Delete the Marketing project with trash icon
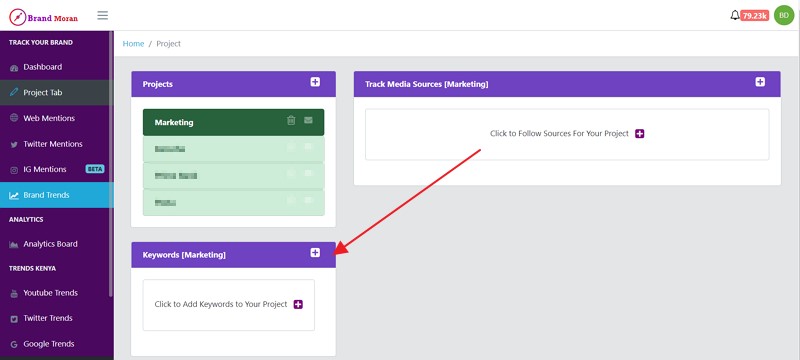The height and width of the screenshot is (360, 800). (x=291, y=120)
